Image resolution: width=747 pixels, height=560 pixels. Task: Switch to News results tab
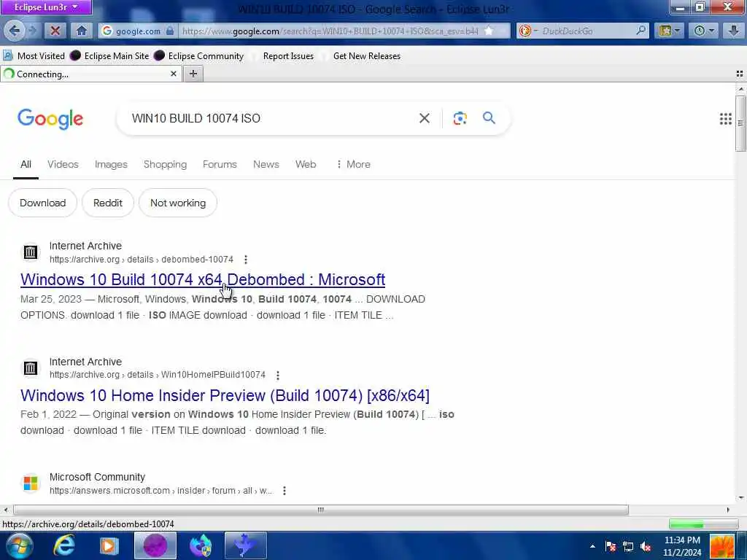tap(266, 164)
